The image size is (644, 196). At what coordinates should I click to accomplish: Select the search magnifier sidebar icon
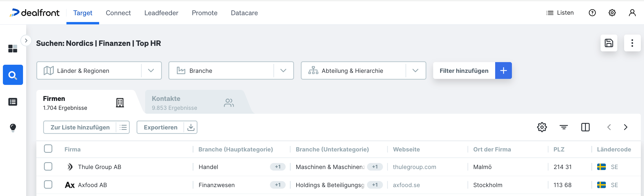(x=13, y=75)
